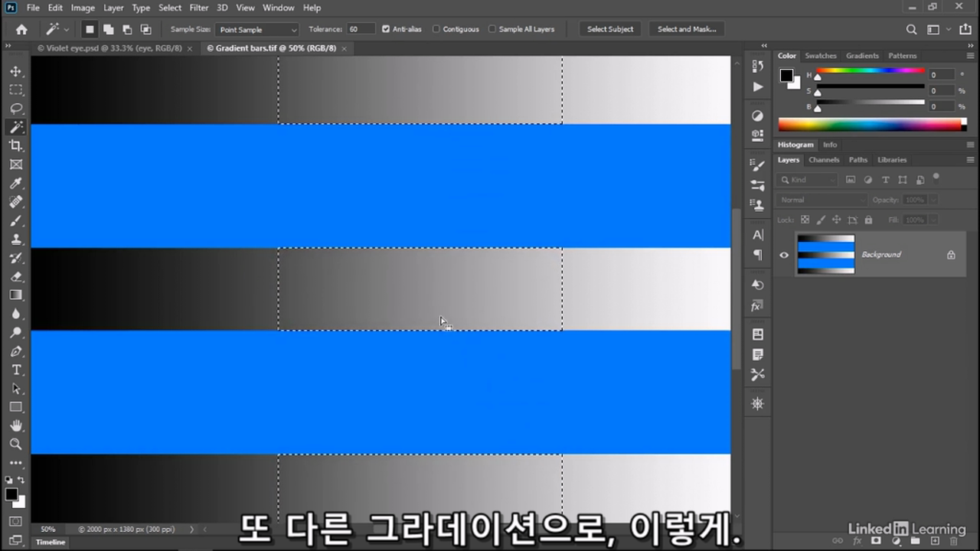Select the Lasso tool
The image size is (980, 551).
(16, 109)
